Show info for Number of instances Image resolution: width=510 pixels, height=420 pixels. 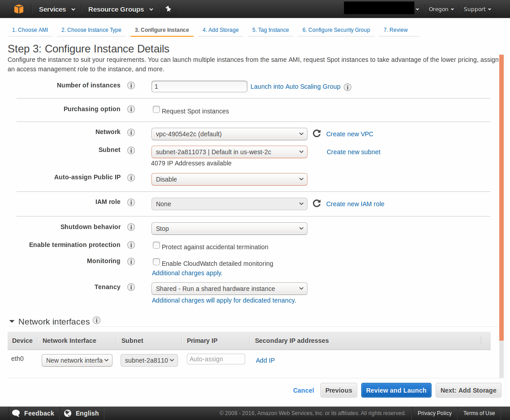(x=131, y=86)
